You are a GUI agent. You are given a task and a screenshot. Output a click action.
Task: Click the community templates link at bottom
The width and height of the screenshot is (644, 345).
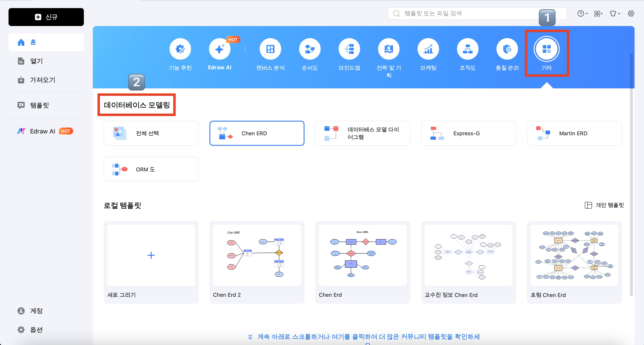point(368,337)
